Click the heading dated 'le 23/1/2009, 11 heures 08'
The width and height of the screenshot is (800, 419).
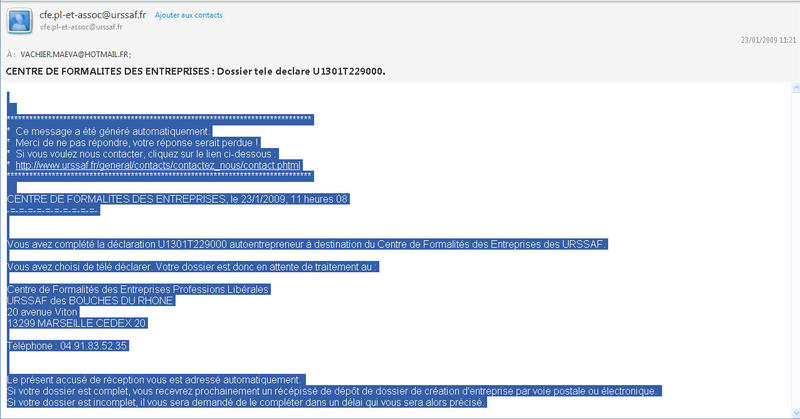tap(177, 199)
